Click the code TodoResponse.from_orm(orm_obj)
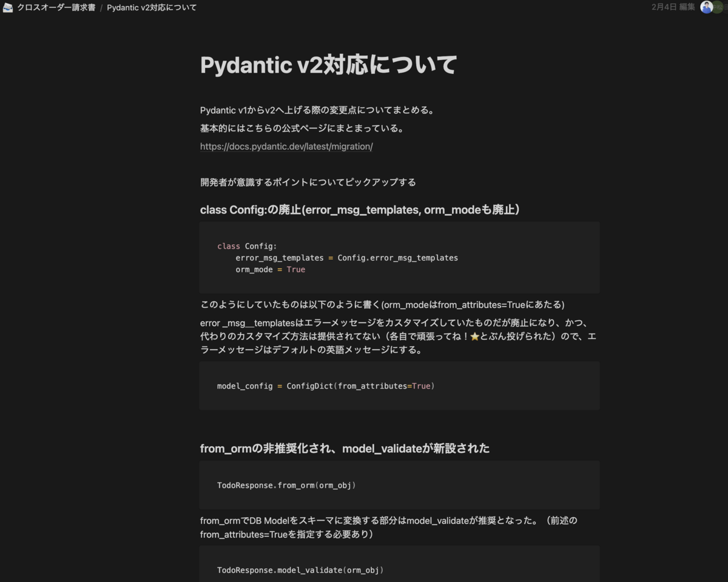This screenshot has width=728, height=582. click(x=286, y=485)
